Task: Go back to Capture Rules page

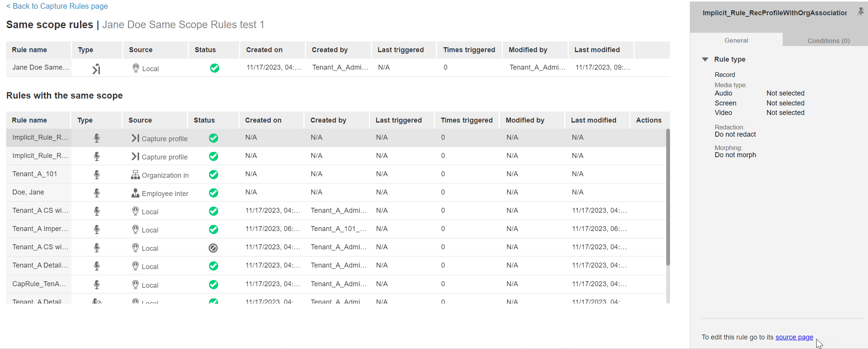Action: point(57,6)
